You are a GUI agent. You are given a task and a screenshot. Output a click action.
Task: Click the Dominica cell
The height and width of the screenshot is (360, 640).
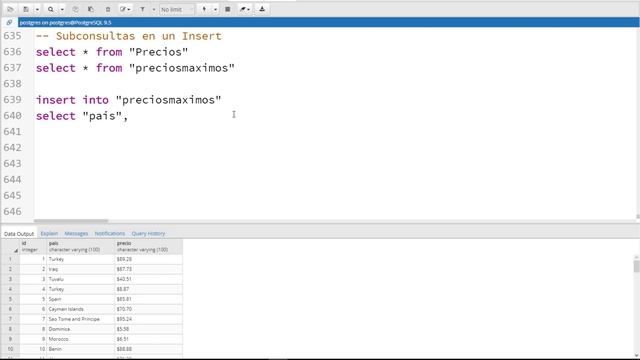[80, 329]
